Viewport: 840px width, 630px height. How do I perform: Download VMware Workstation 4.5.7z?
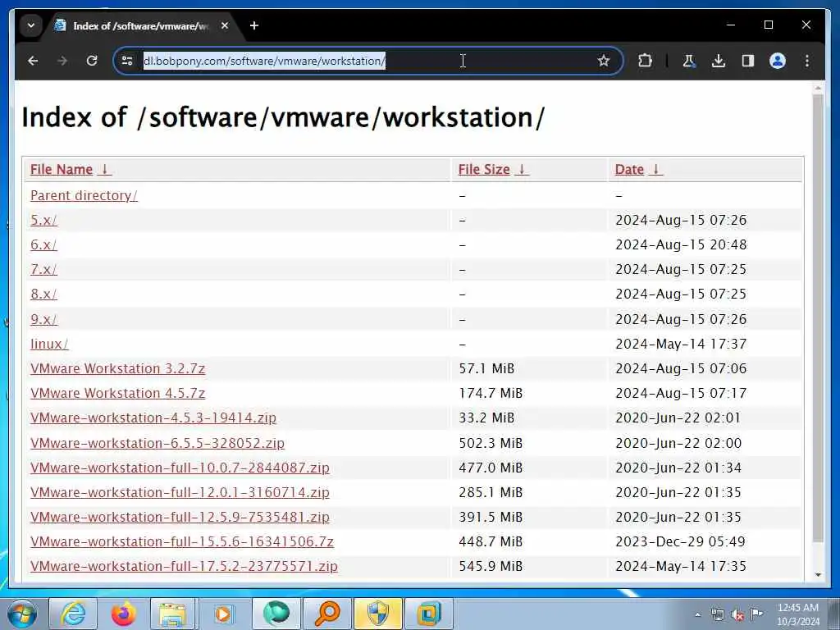117,393
